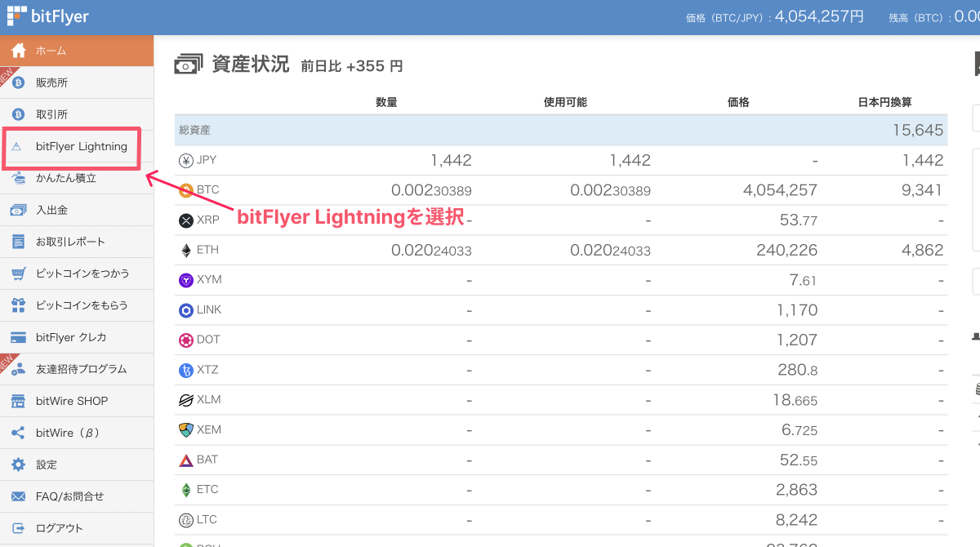Screen dimensions: 980x547
Task: Open bitFlyer クレカ link
Action: coord(77,337)
